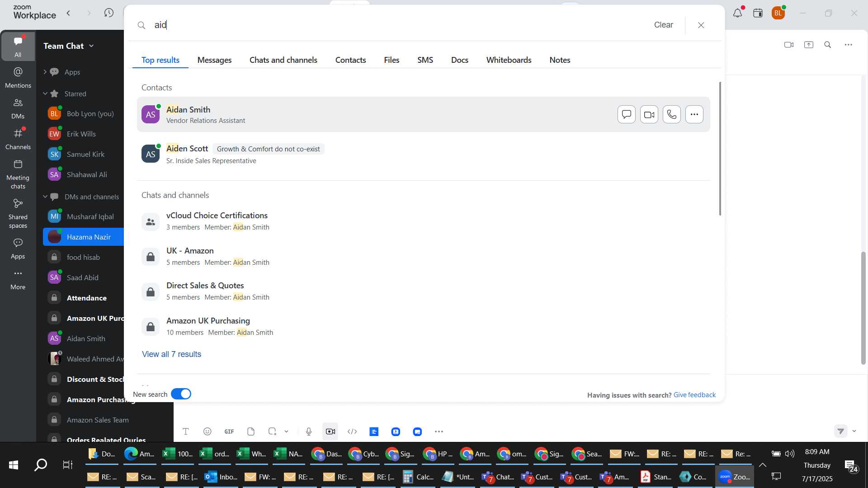
Task: Open the history clock icon
Action: point(108,13)
